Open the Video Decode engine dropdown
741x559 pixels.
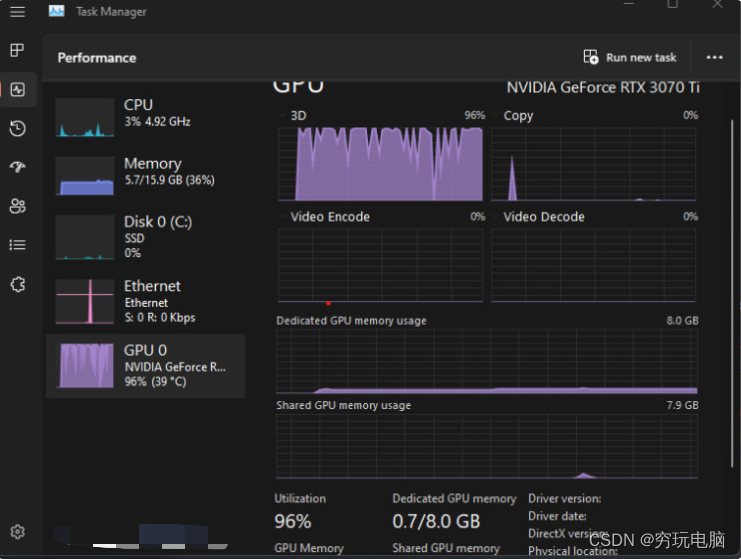click(x=495, y=216)
